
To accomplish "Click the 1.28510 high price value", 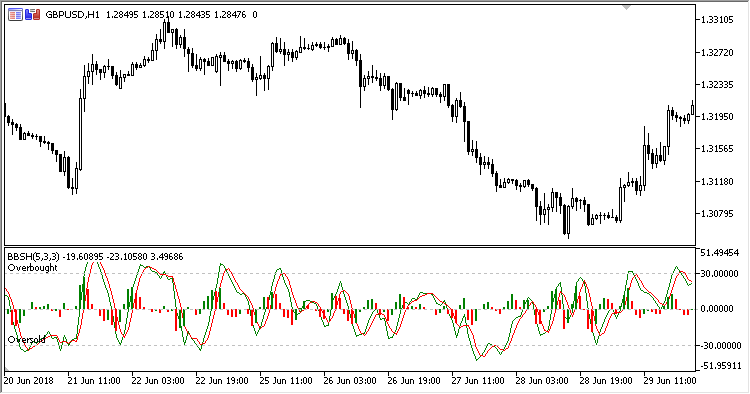I will (x=158, y=15).
